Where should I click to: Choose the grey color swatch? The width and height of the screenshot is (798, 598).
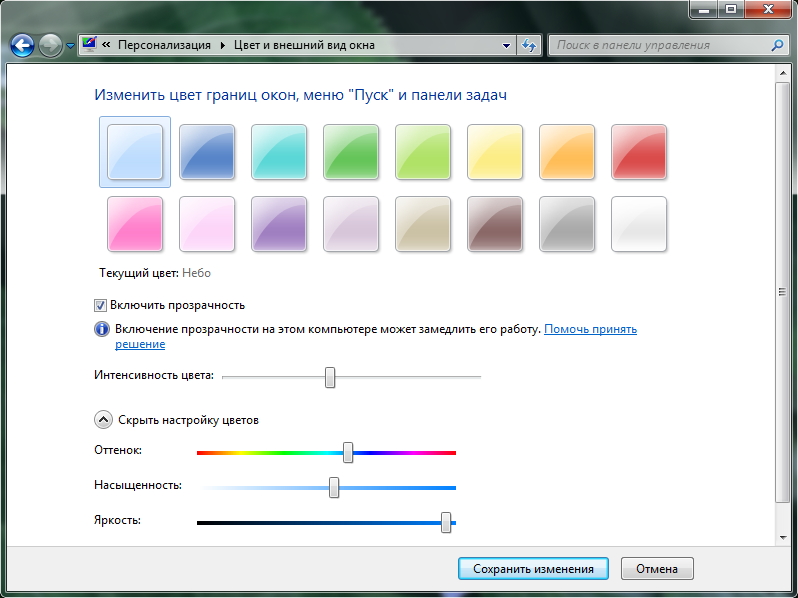[x=567, y=224]
